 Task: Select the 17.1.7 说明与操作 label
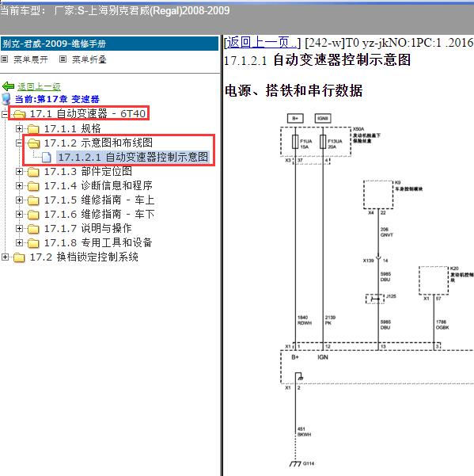(x=88, y=228)
